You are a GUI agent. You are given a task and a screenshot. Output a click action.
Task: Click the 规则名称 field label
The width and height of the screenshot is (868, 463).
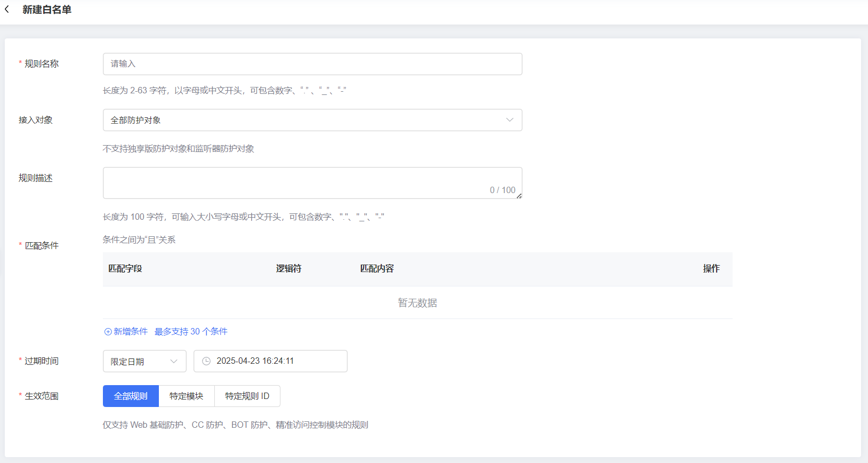tap(42, 64)
